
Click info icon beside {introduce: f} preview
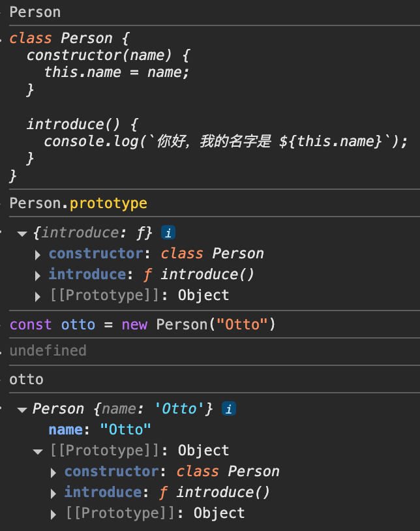(x=168, y=232)
